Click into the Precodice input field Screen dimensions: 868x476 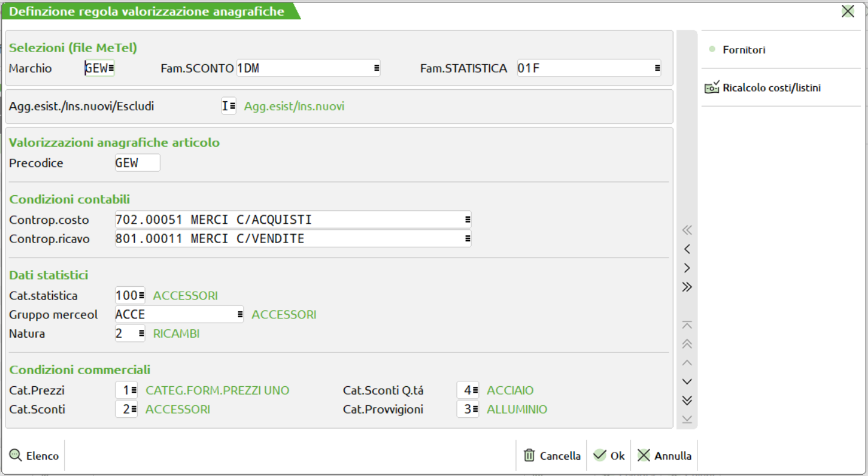click(137, 163)
